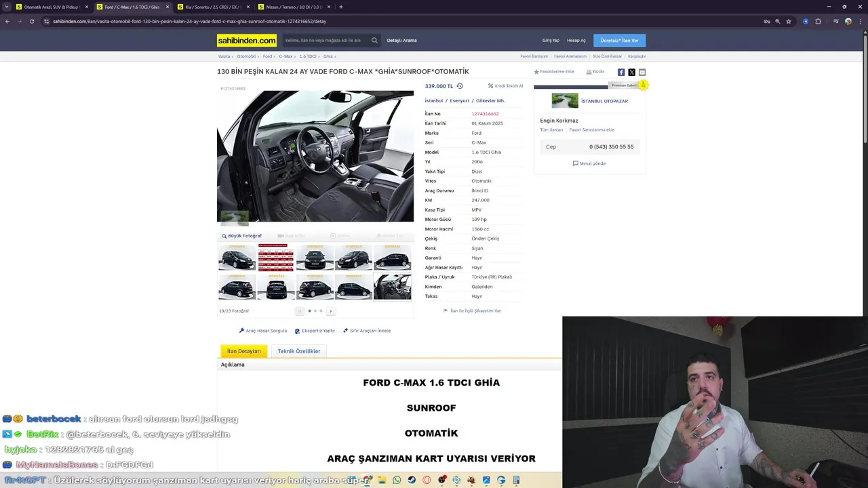
Task: Switch to İlan Detayları tab
Action: click(244, 351)
